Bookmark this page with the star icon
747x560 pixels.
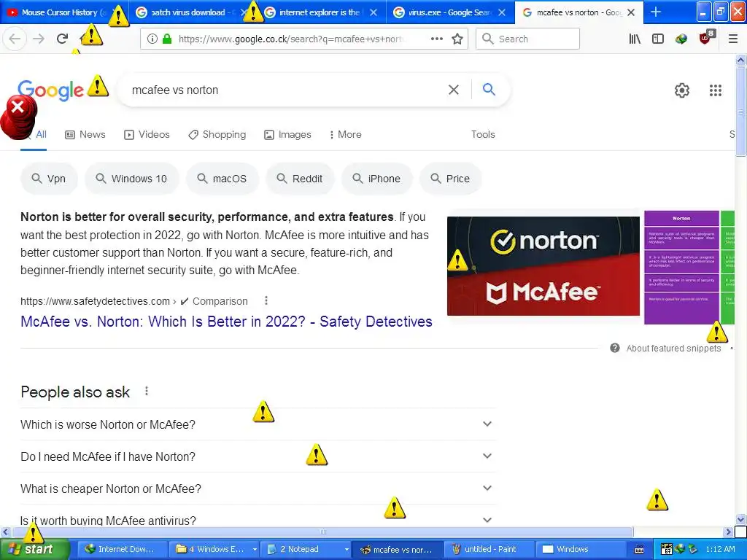[x=457, y=39]
